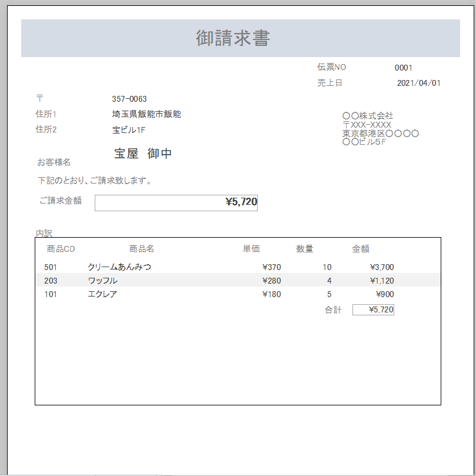The width and height of the screenshot is (476, 476).
Task: Click amount ¥3,700
Action: point(382,267)
